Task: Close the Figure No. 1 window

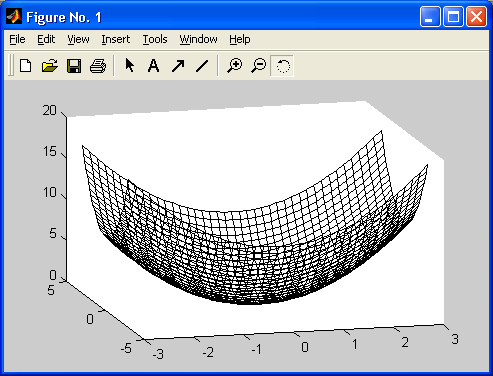Action: [x=476, y=16]
